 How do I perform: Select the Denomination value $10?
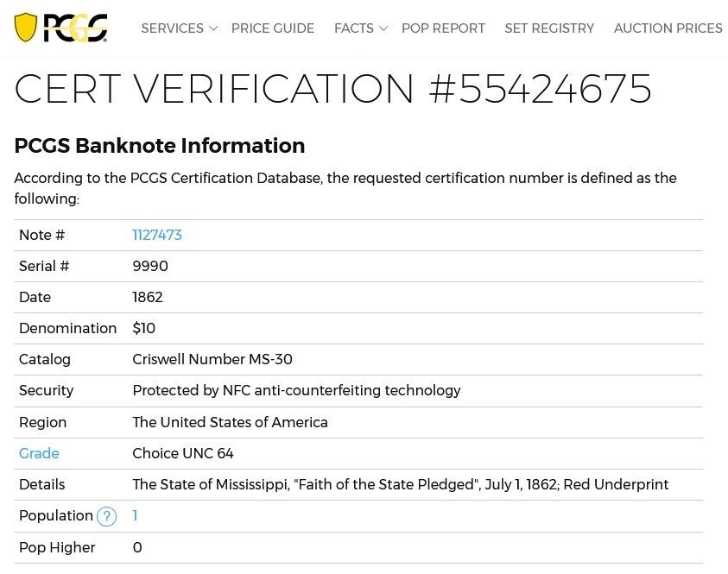pyautogui.click(x=143, y=328)
